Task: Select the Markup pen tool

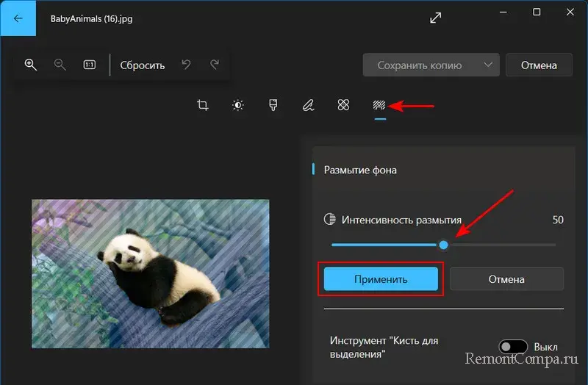Action: [308, 106]
